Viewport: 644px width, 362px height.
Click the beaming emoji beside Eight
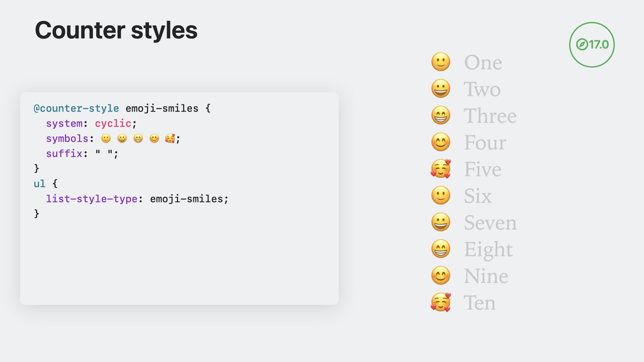click(441, 249)
